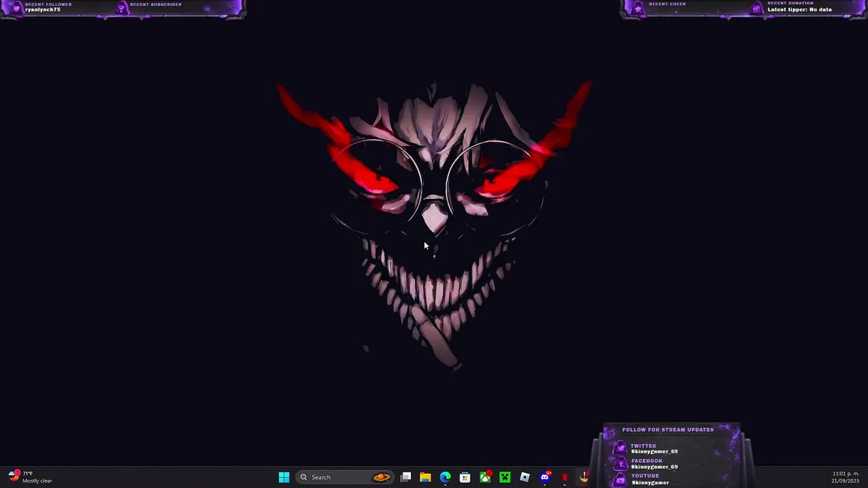Start Minecraft from the taskbar
Screen dimensions: 868x488
coord(505,477)
